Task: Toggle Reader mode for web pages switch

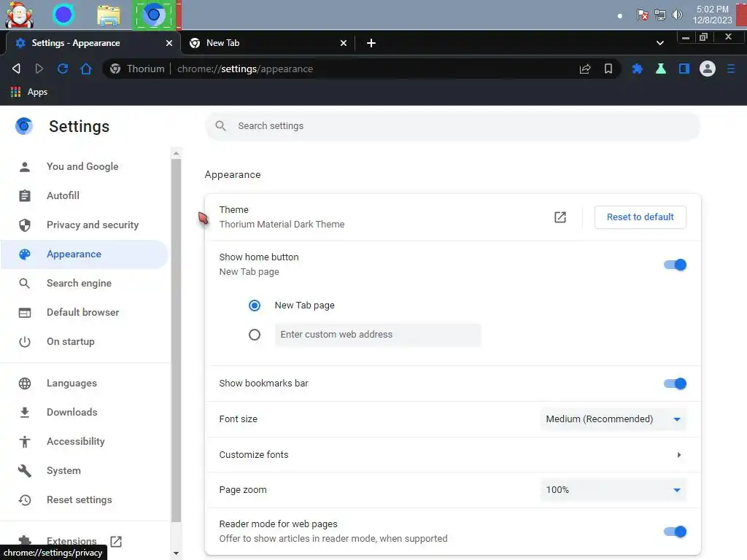Action: point(675,532)
